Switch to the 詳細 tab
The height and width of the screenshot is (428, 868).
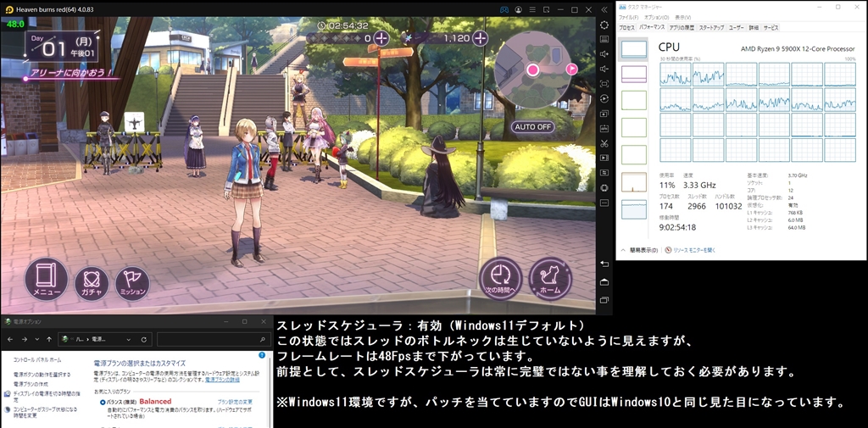pyautogui.click(x=754, y=27)
